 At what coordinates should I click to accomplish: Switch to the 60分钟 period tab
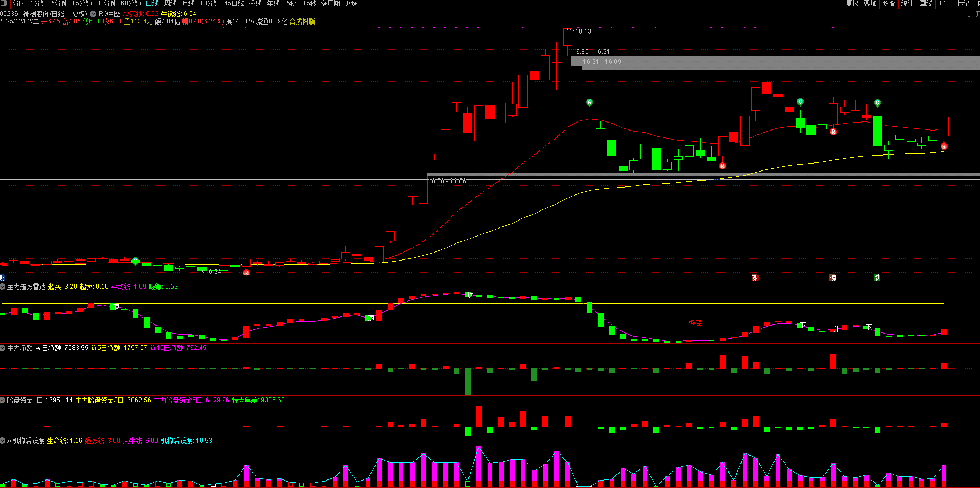point(131,4)
